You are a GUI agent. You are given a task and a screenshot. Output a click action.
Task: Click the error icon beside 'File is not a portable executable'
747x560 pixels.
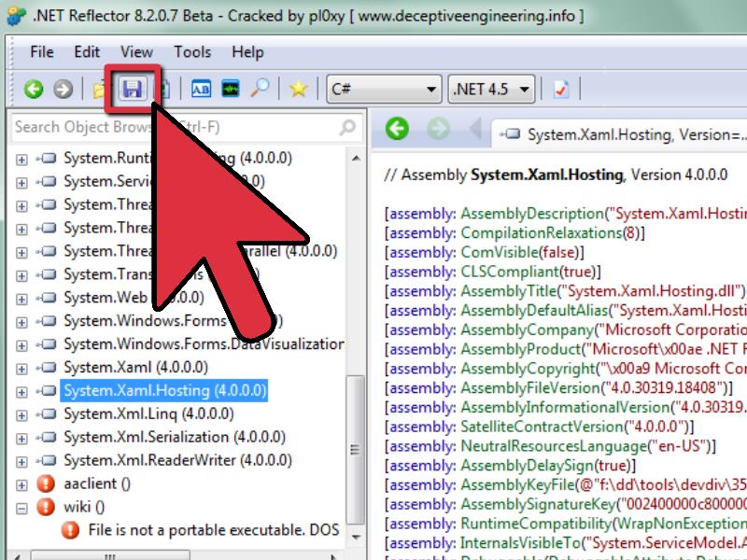pyautogui.click(x=71, y=530)
